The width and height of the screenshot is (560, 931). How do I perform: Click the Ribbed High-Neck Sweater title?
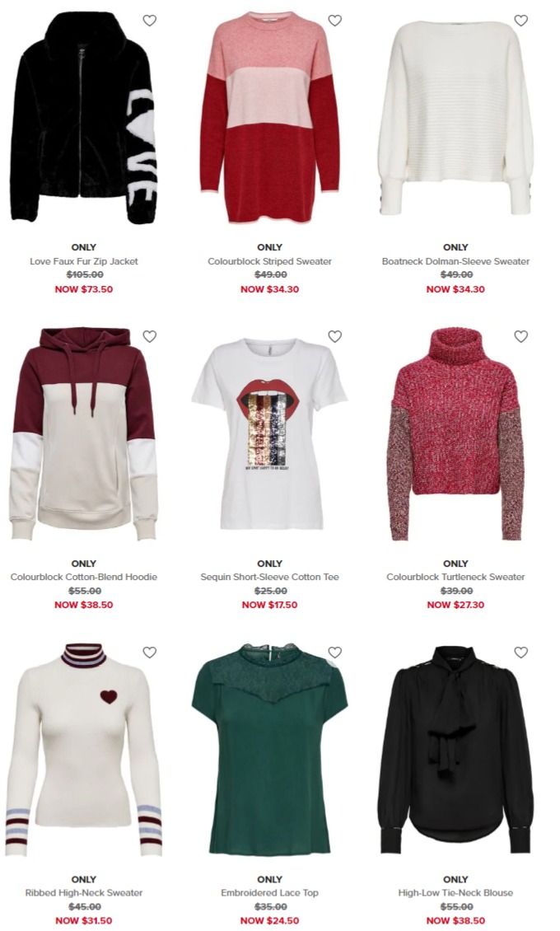[x=84, y=892]
